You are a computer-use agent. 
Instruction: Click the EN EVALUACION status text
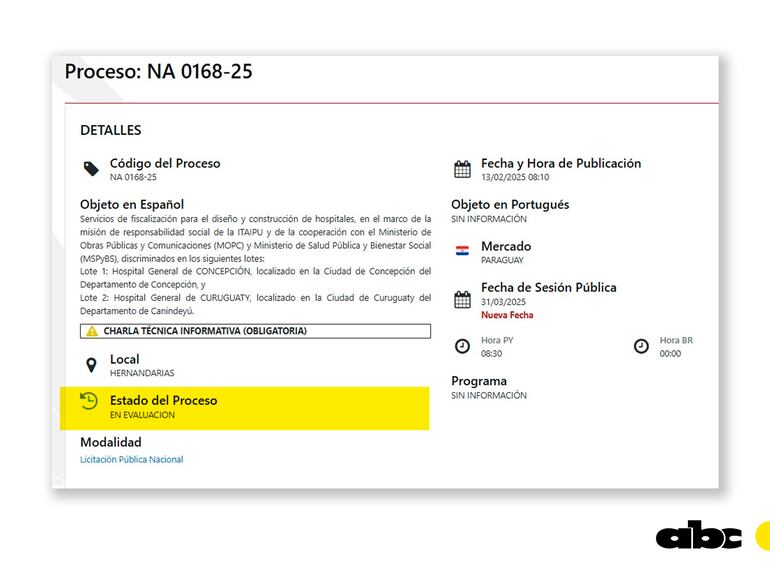(x=142, y=415)
